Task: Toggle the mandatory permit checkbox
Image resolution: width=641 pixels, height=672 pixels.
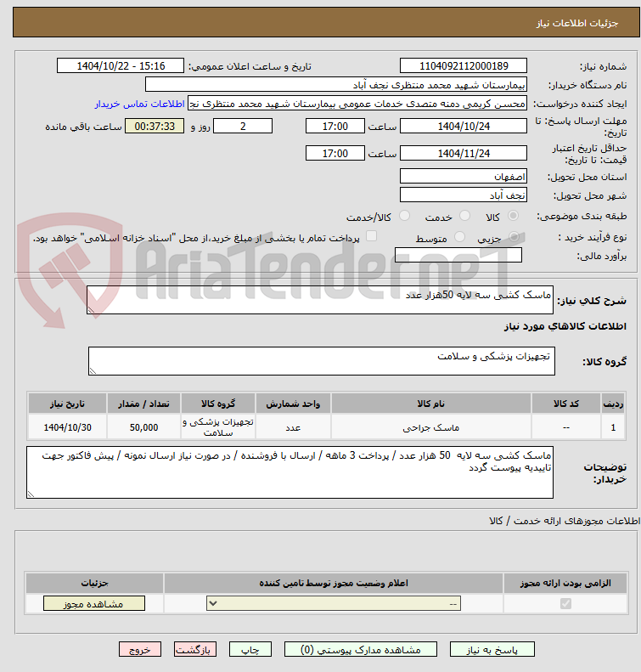Action: click(x=565, y=603)
